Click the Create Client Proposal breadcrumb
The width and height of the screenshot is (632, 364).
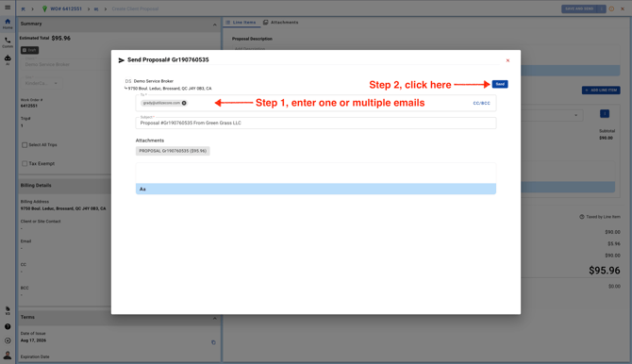pyautogui.click(x=135, y=8)
